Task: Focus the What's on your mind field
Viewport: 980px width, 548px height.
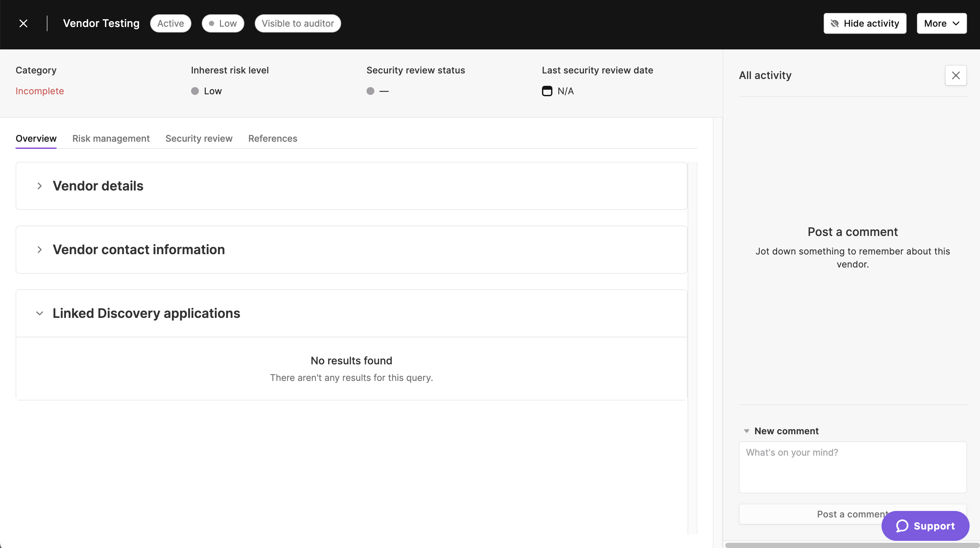Action: click(853, 467)
